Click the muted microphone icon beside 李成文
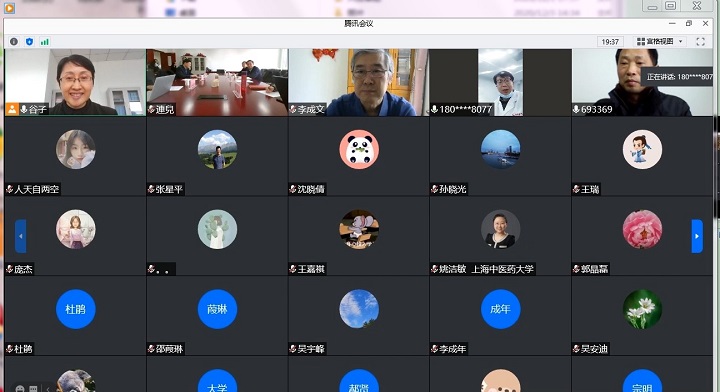Screen dimensions: 720x392 click(293, 109)
